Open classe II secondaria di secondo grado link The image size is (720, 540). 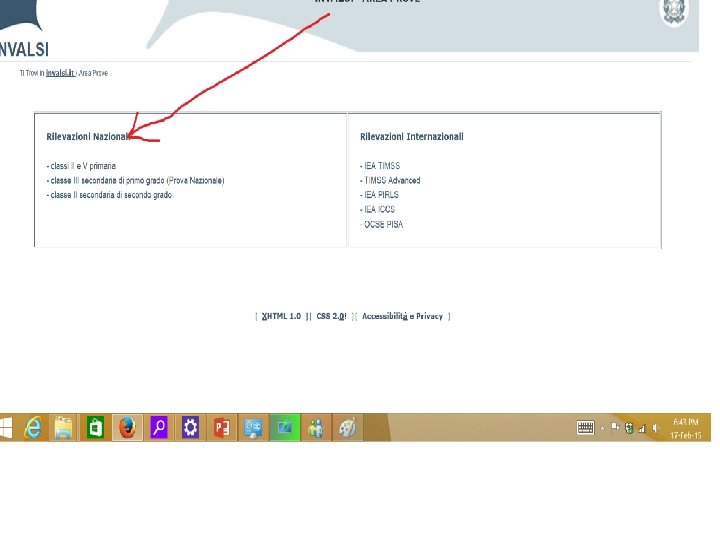click(x=109, y=195)
